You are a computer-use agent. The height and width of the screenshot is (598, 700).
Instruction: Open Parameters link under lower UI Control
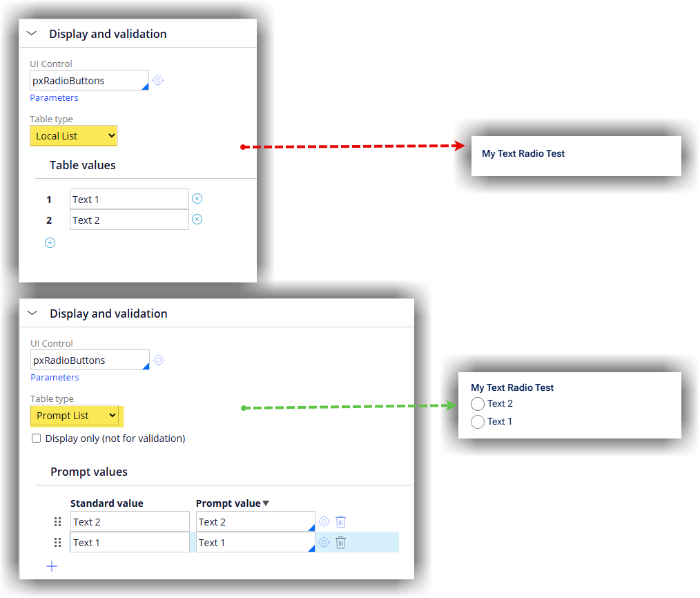tap(55, 378)
